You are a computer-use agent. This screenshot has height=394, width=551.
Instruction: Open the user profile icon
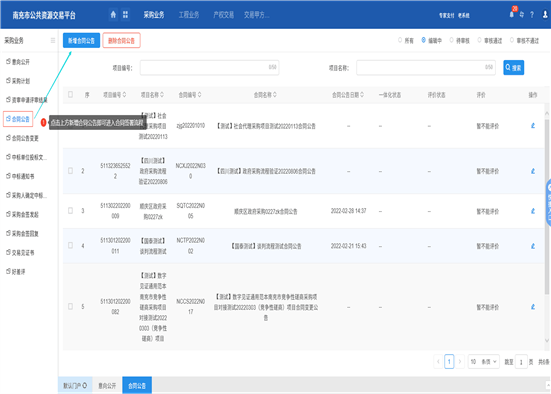(545, 14)
